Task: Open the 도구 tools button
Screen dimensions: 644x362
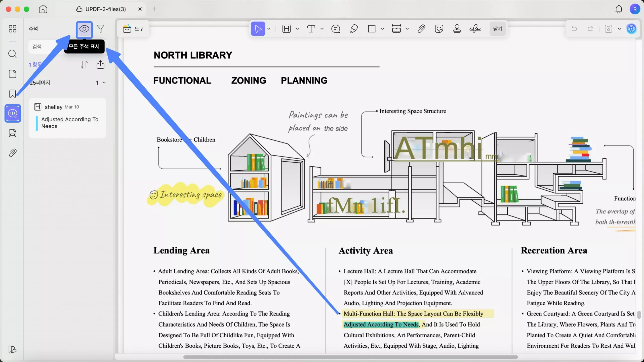Action: tap(133, 29)
